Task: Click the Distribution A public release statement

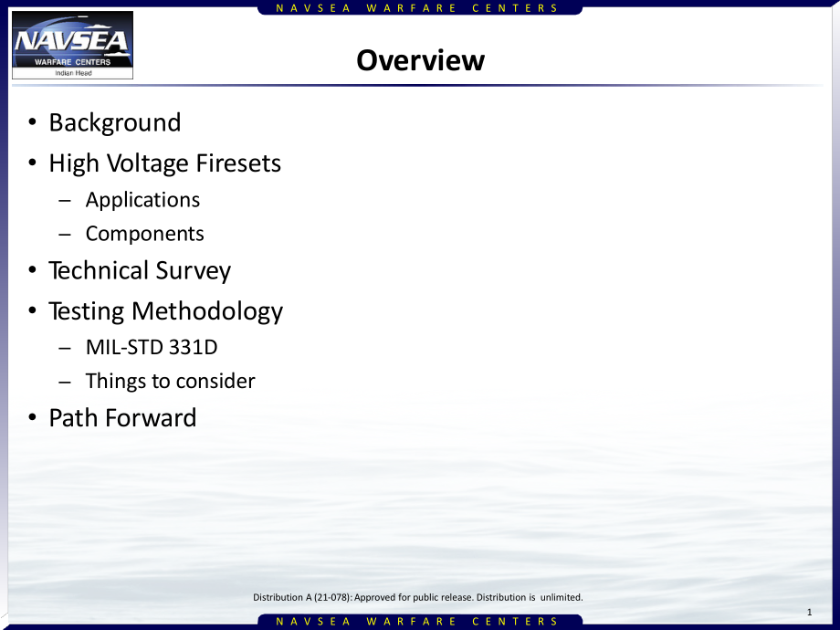Action: [418, 597]
